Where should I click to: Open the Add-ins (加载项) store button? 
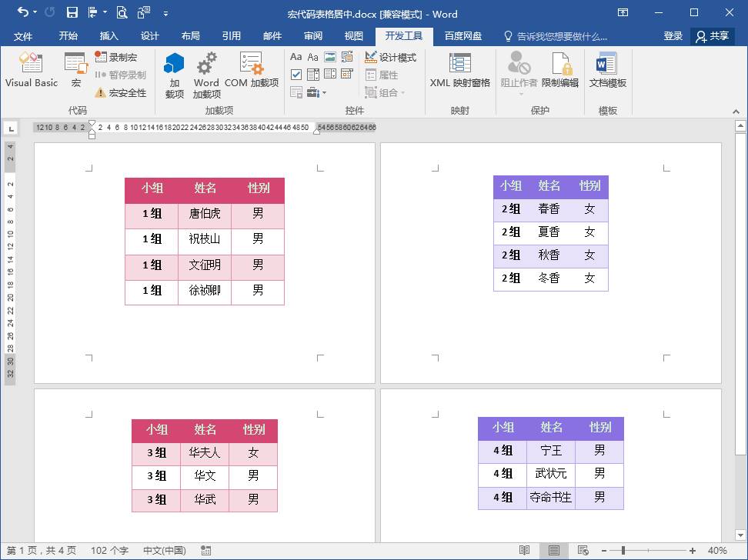pyautogui.click(x=174, y=75)
